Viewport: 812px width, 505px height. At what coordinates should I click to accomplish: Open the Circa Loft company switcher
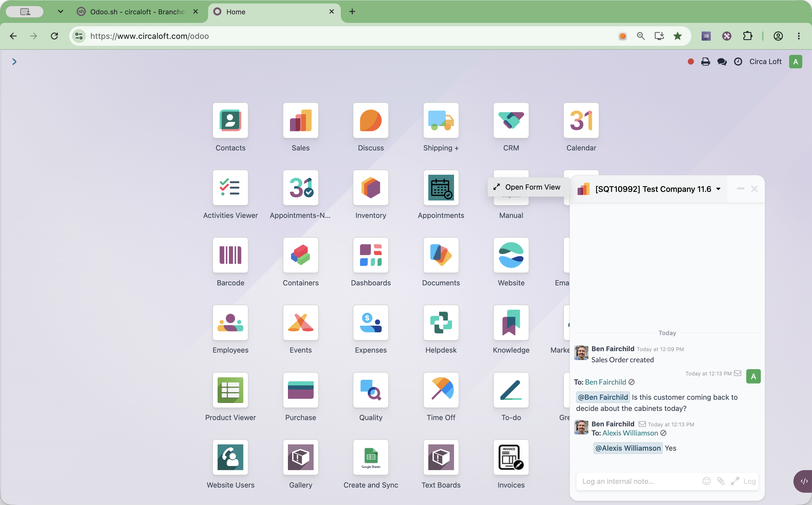[765, 61]
